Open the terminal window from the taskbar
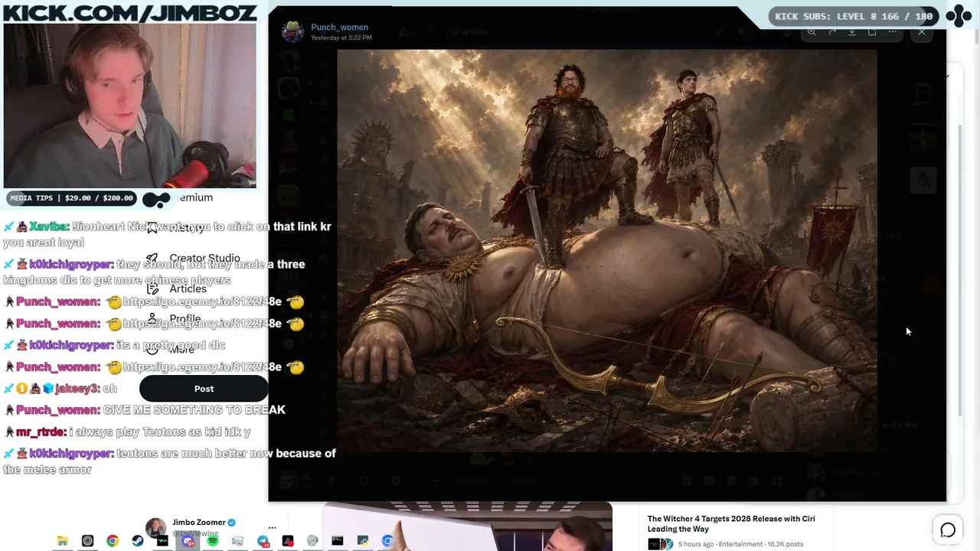The height and width of the screenshot is (551, 980). click(338, 541)
